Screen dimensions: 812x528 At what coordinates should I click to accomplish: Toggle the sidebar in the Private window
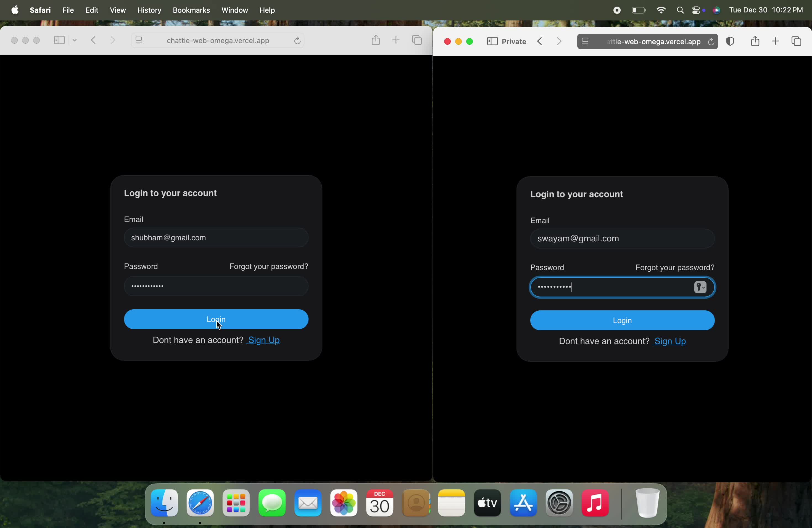[492, 42]
